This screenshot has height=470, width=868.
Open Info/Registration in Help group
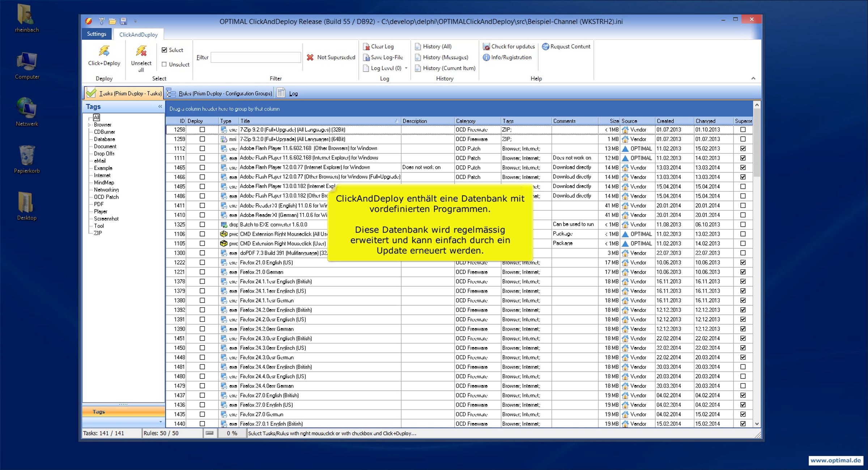tap(507, 57)
